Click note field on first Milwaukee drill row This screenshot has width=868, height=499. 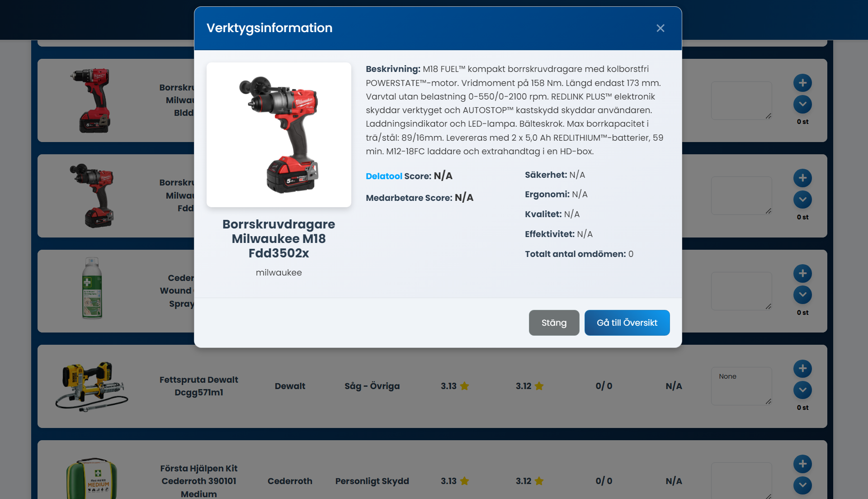(x=741, y=100)
